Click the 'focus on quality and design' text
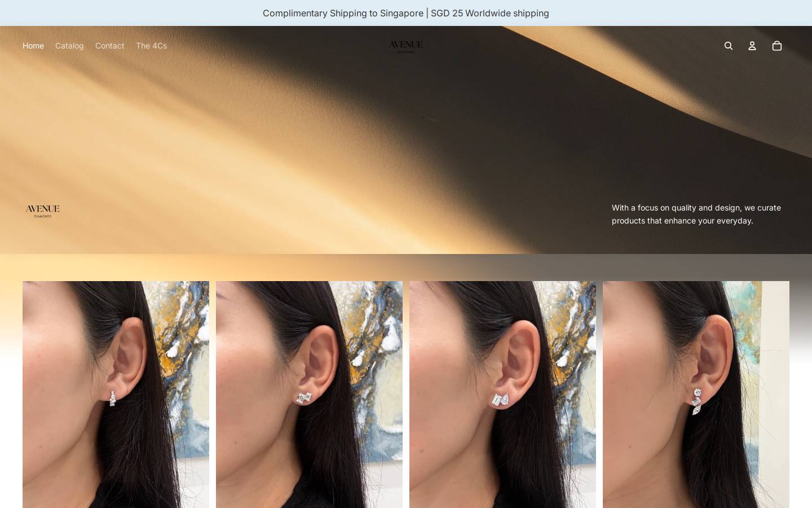 point(696,214)
